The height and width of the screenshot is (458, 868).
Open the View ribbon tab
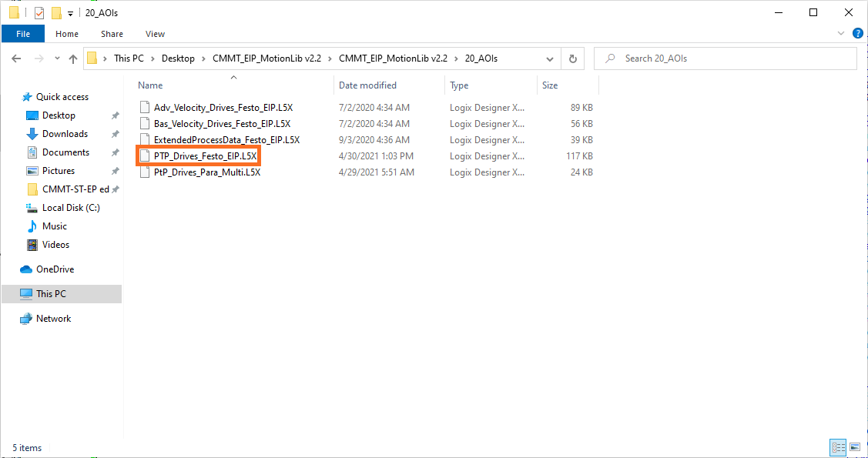coord(155,34)
